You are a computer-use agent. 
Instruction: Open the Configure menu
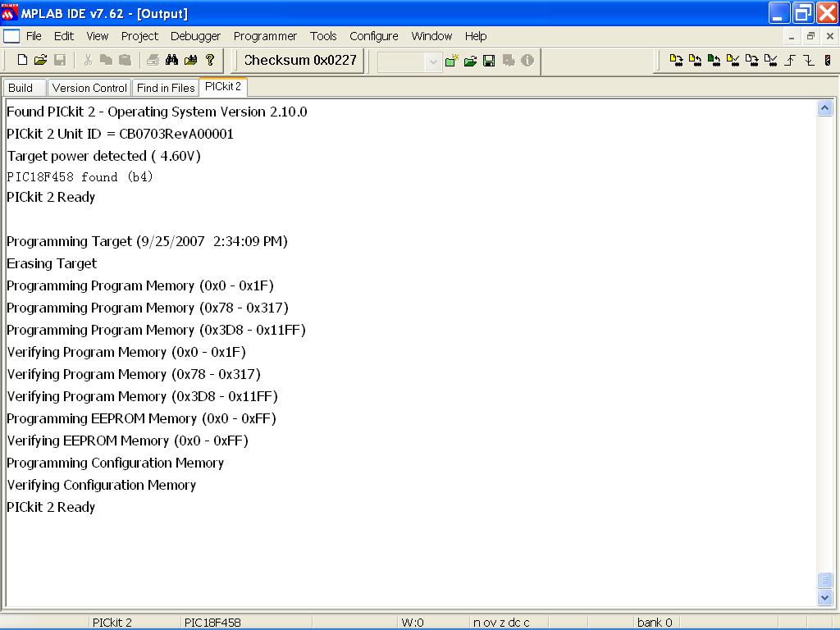374,36
